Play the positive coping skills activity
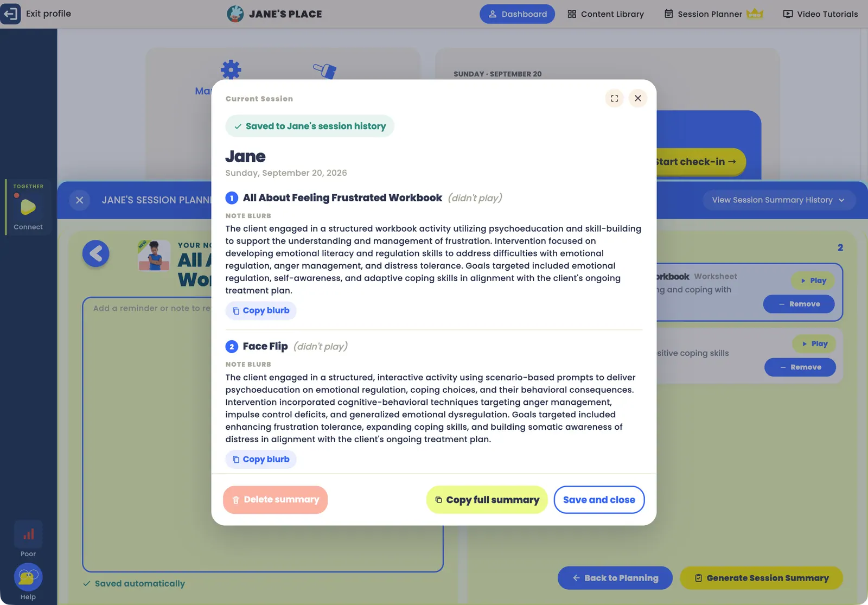The image size is (868, 605). coord(814,343)
